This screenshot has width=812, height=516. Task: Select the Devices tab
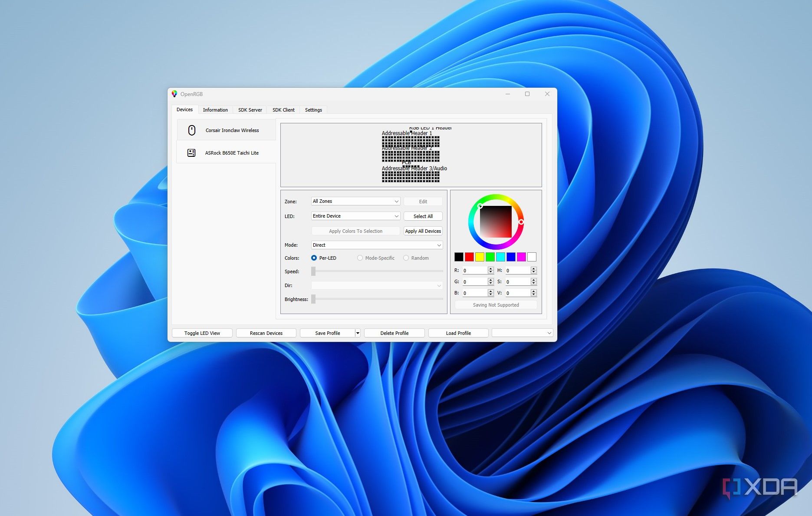184,109
